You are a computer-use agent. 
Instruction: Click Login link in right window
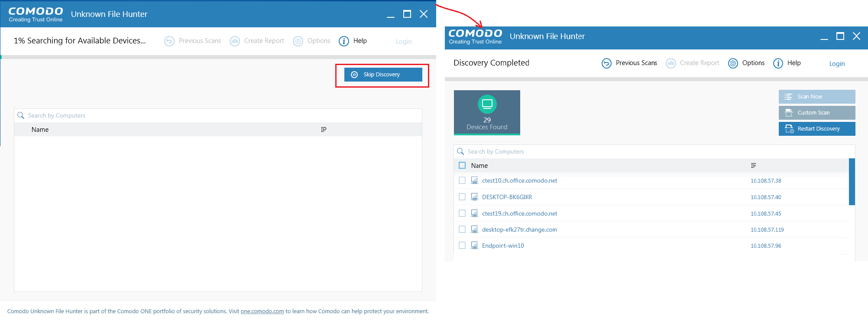[x=837, y=64]
